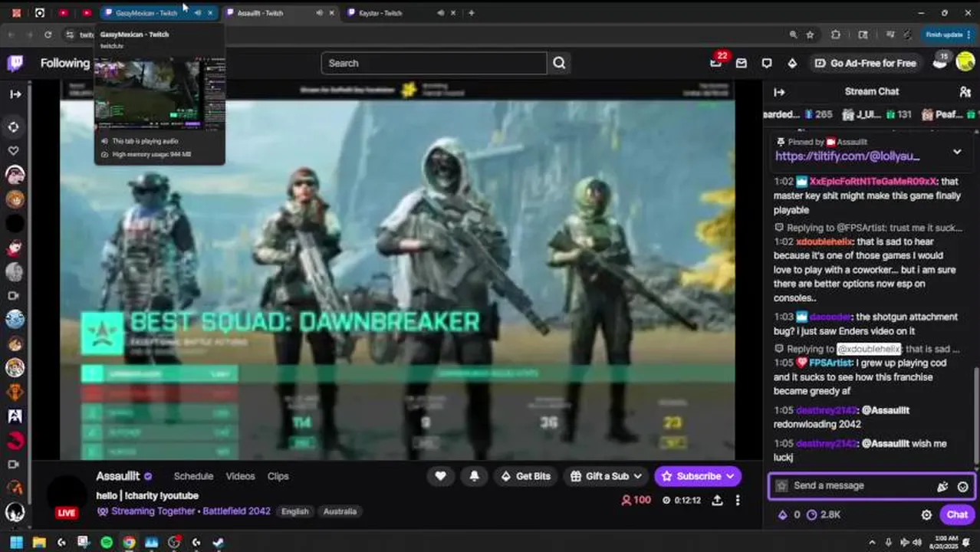Click FPSArtist username in chat
This screenshot has height=552, width=980.
point(831,363)
